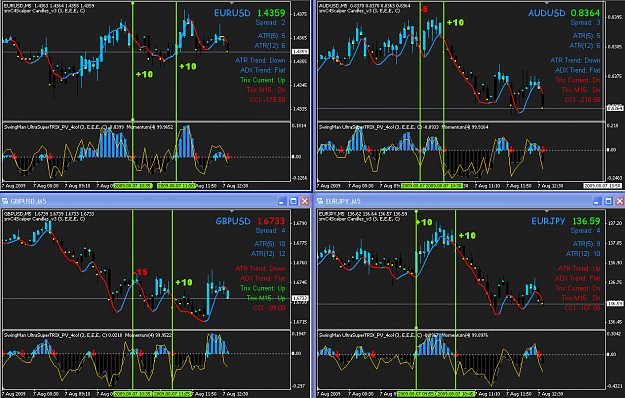
Task: Click the SwingMan UltraSuperTRIX indicator label in GBPUSD
Action: (88, 335)
